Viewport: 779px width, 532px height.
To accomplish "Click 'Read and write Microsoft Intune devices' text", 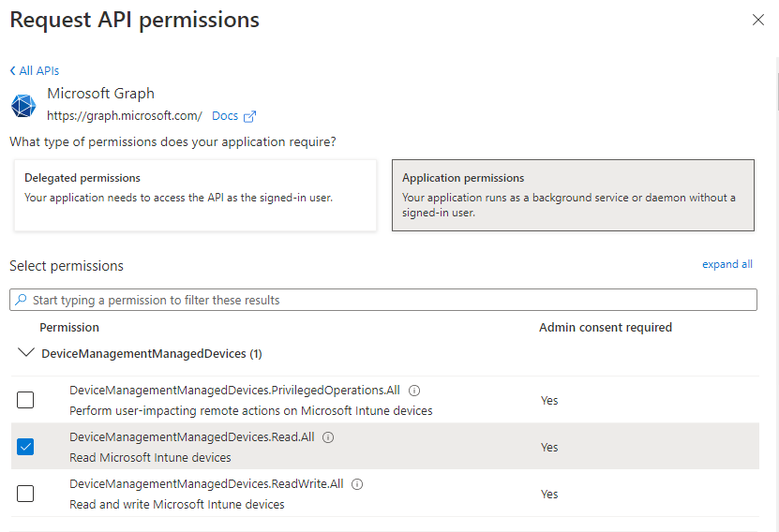I will [x=177, y=504].
